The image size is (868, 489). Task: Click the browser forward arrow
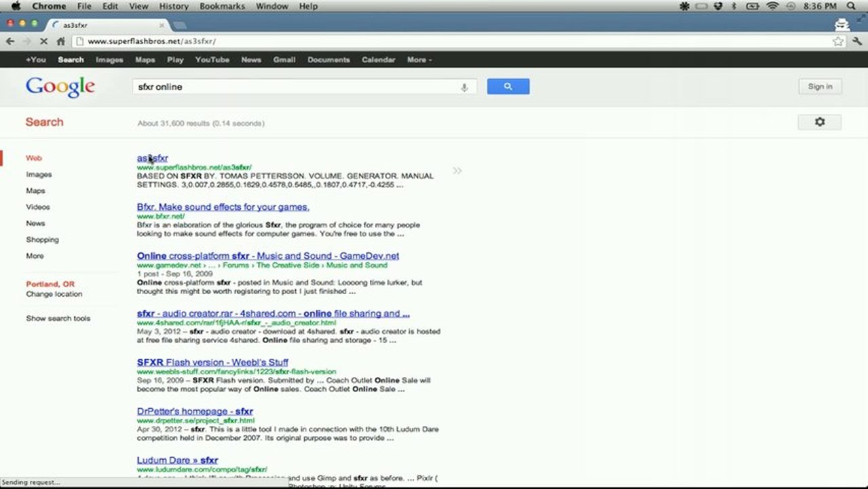27,41
